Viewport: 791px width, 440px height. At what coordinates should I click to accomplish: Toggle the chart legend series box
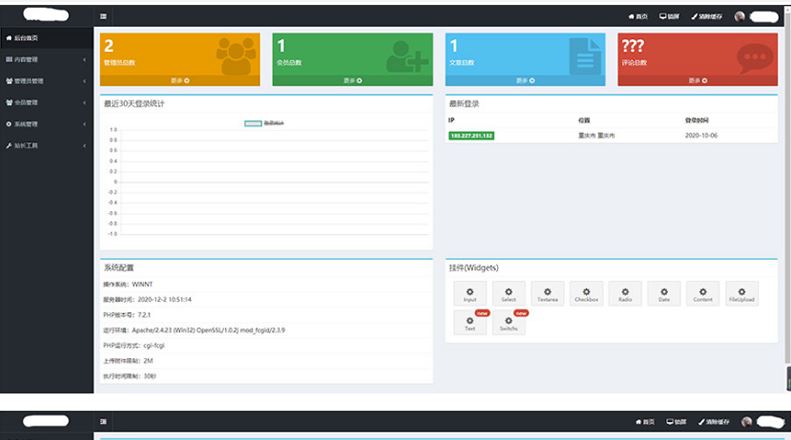(x=253, y=123)
